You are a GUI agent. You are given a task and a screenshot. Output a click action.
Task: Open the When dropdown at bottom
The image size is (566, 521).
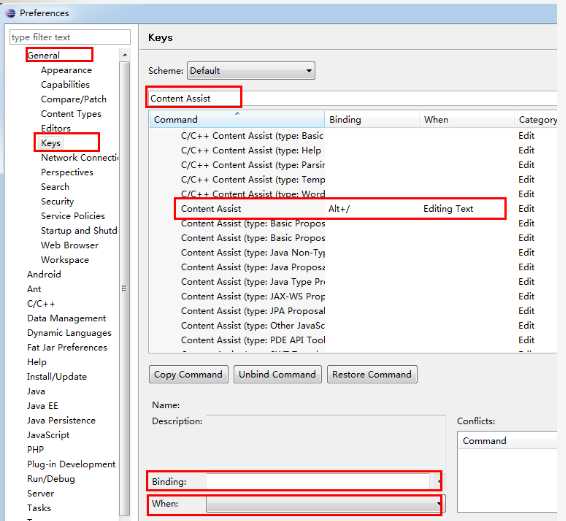(x=325, y=504)
